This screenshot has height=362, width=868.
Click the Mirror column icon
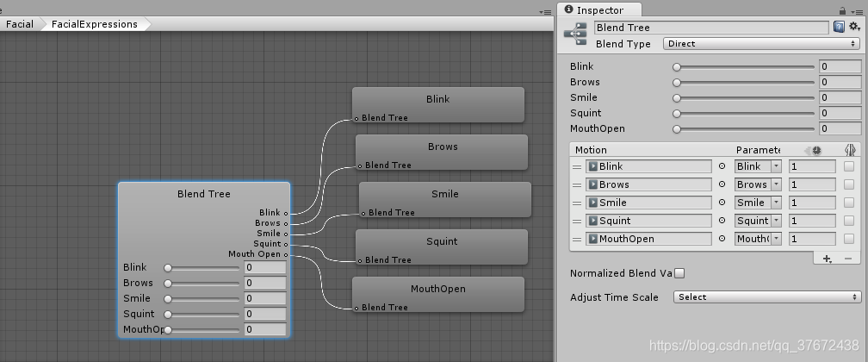coord(850,150)
